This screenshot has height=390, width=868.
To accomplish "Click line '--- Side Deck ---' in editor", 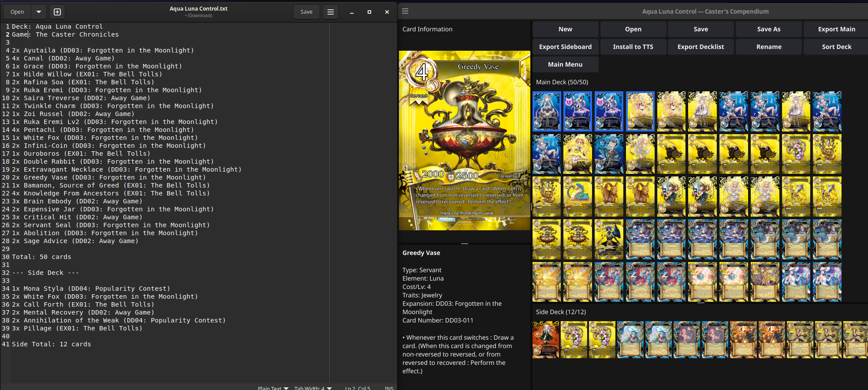I will pos(45,273).
